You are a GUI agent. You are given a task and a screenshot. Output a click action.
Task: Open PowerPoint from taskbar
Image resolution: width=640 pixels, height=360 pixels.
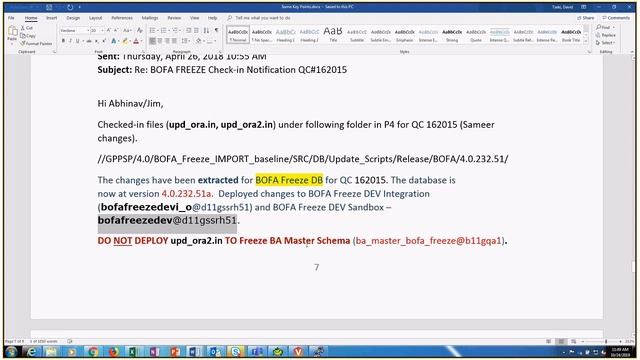175,351
